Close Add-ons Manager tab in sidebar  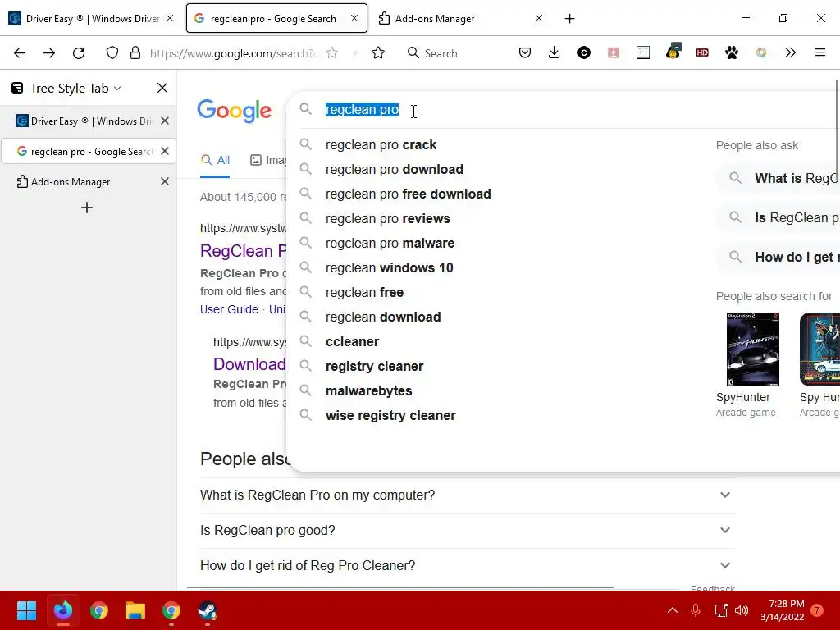(x=165, y=181)
